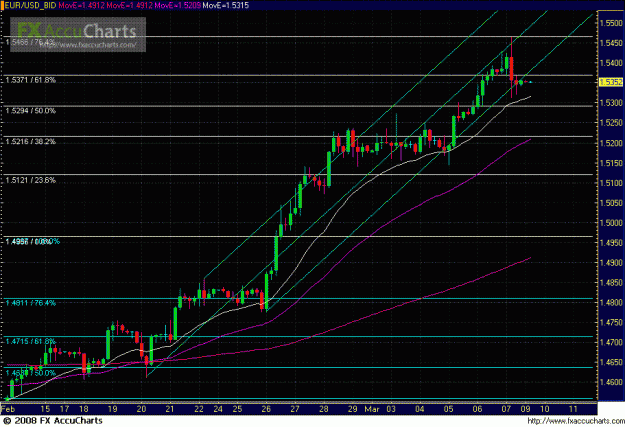
Task: Click 1.4700 on the price axis
Action: point(611,342)
